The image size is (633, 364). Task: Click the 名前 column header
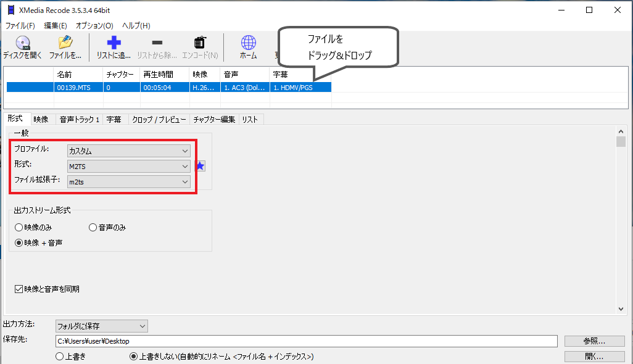pyautogui.click(x=78, y=74)
